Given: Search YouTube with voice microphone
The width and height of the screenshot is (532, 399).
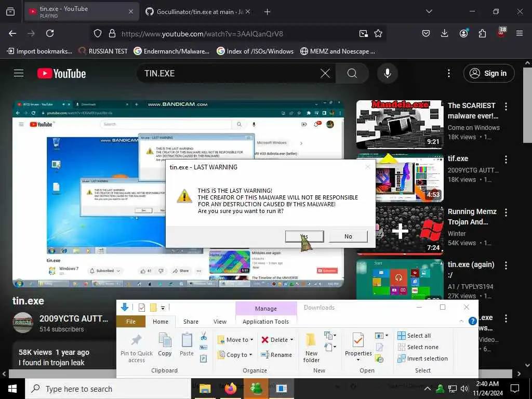Looking at the screenshot, I should point(387,73).
